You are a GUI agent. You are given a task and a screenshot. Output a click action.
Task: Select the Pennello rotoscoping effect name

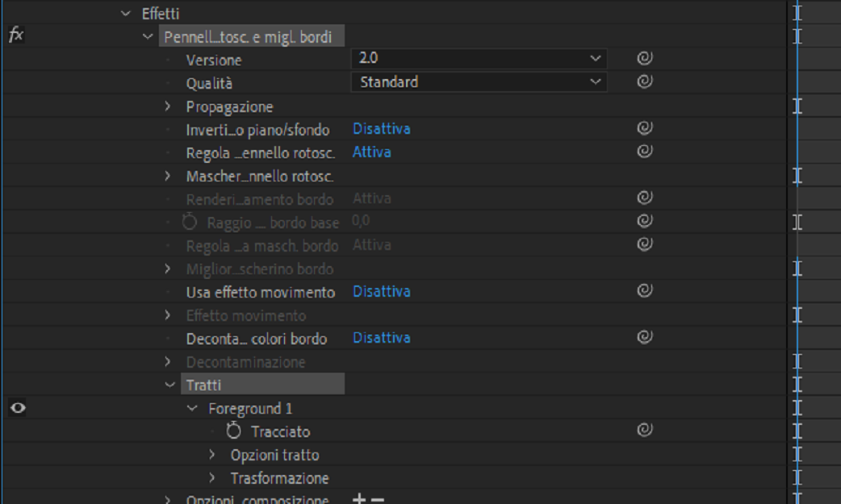pyautogui.click(x=248, y=37)
